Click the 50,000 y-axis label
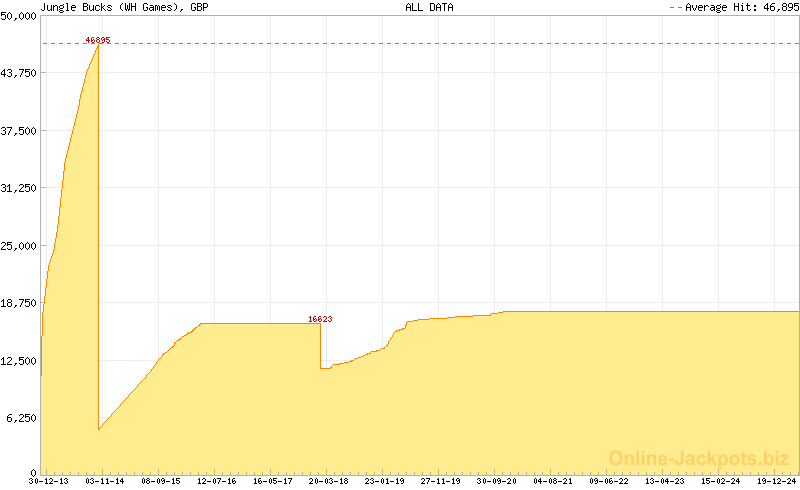Image resolution: width=800 pixels, height=490 pixels. [19, 16]
